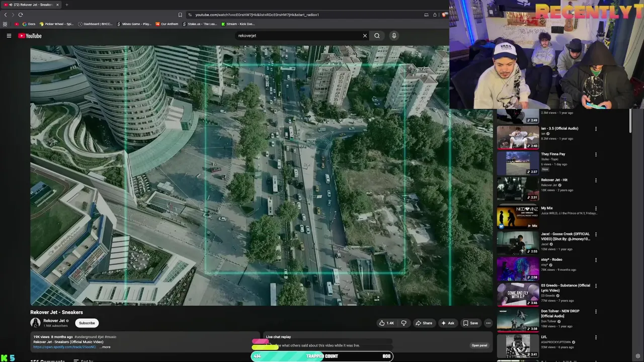Screen dimensions: 644x362
Task: Click the browser address bar URL
Action: [257, 15]
